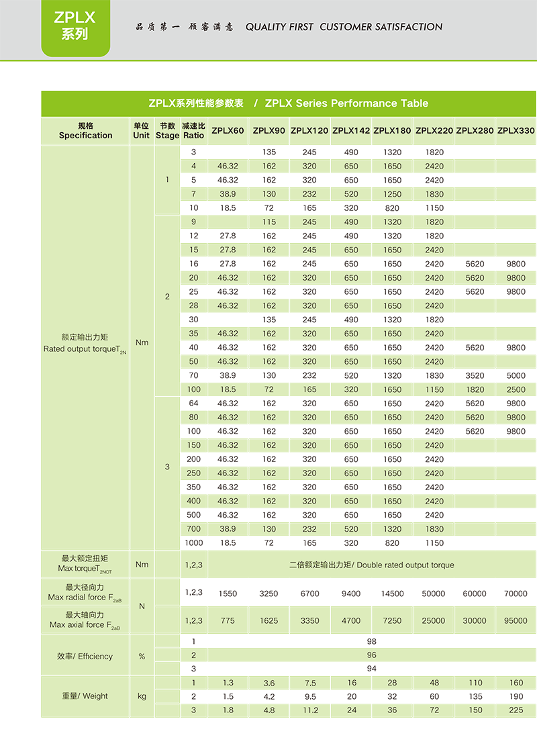Select the efficiency value 96
This screenshot has width=537, height=756.
(371, 655)
